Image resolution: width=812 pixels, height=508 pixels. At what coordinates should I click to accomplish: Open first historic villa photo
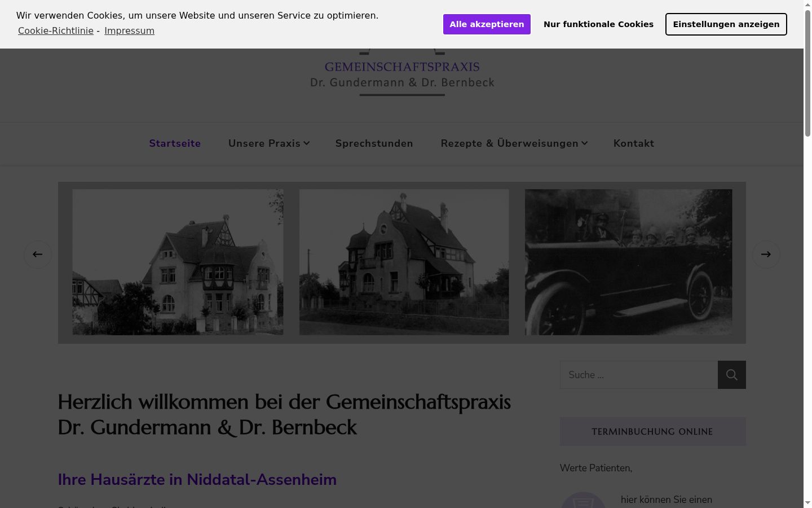(178, 262)
